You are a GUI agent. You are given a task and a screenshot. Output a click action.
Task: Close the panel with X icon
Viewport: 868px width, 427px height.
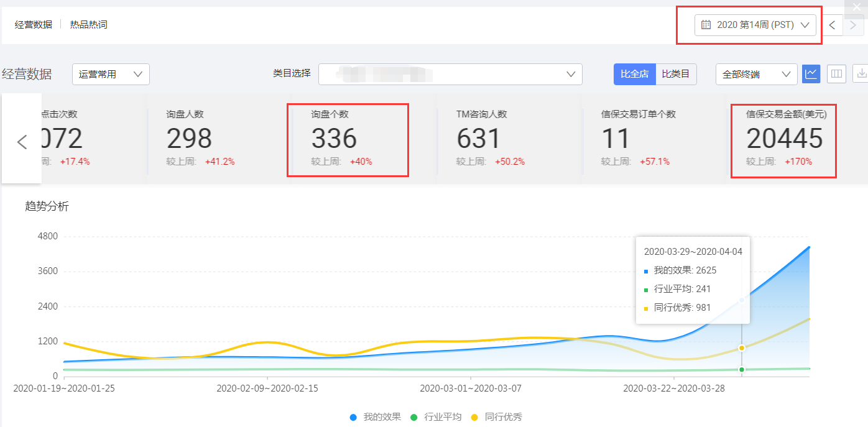[x=857, y=6]
